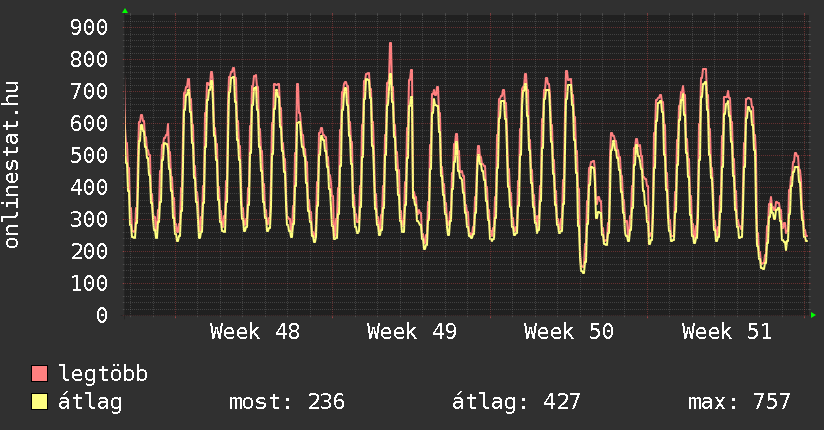Select the Week 51 axis label

[726, 332]
